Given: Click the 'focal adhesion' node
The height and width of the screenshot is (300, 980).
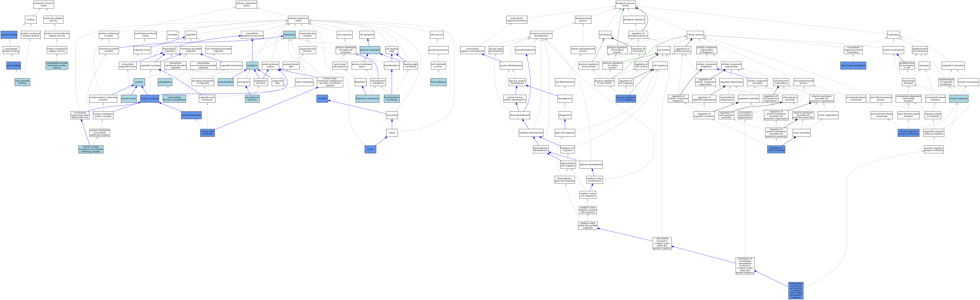Looking at the screenshot, I should click(x=438, y=82).
